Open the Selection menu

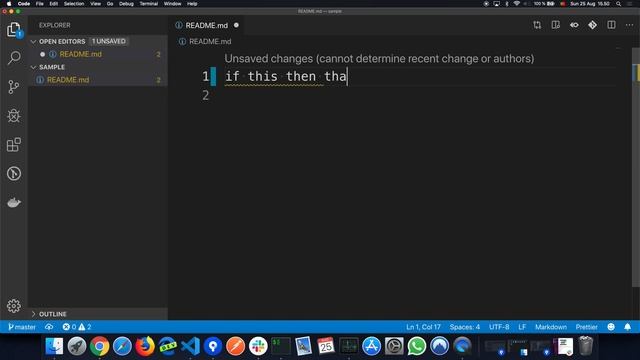(x=74, y=4)
